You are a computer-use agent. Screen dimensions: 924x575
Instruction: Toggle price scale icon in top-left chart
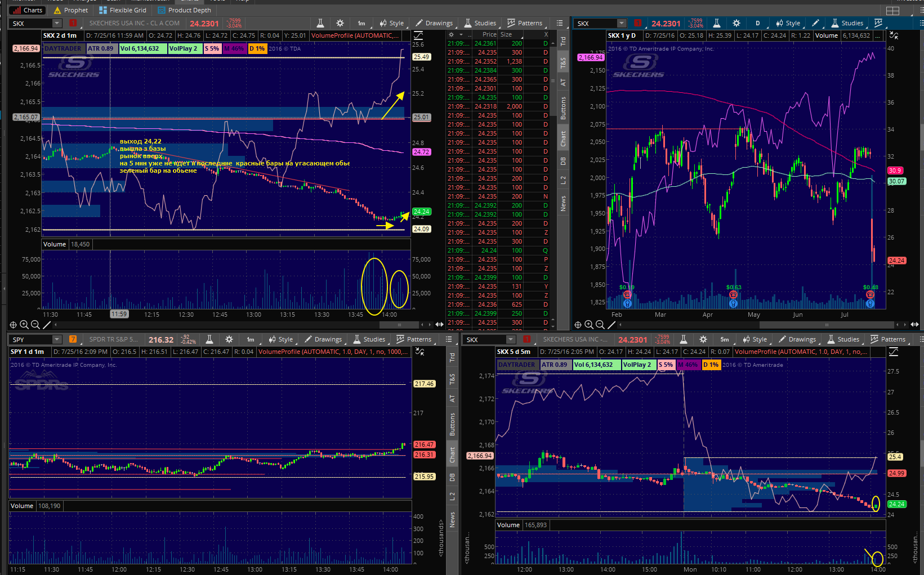point(419,35)
